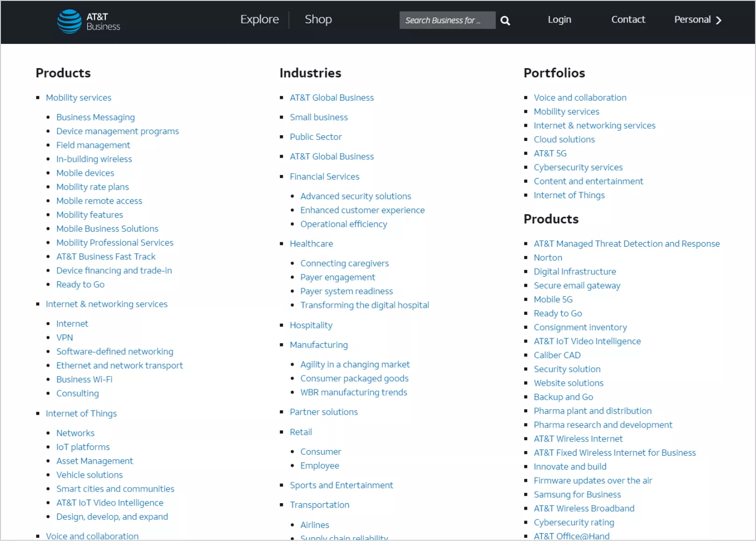Switch to the Personal site
Screen dimensions: 756x541
point(693,20)
